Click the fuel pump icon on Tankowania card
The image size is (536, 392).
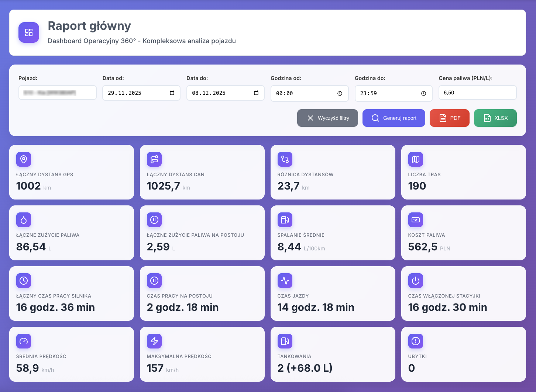point(285,341)
